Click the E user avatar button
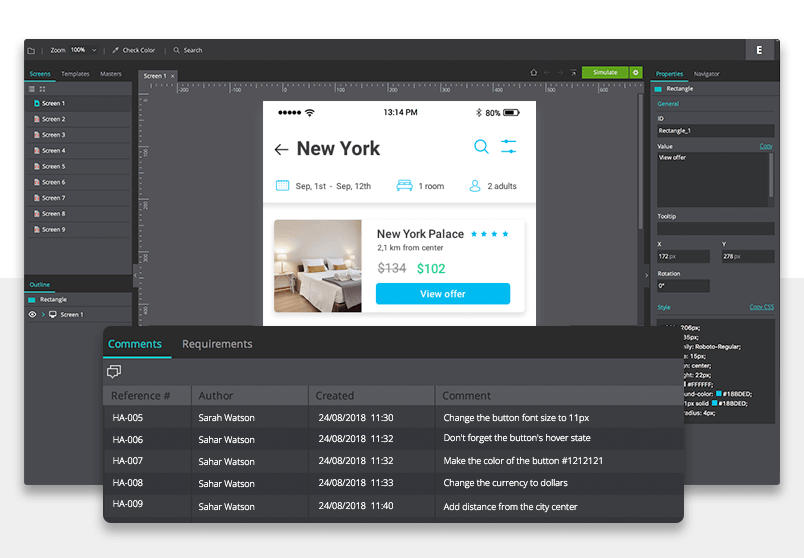The image size is (804, 558). [x=759, y=50]
